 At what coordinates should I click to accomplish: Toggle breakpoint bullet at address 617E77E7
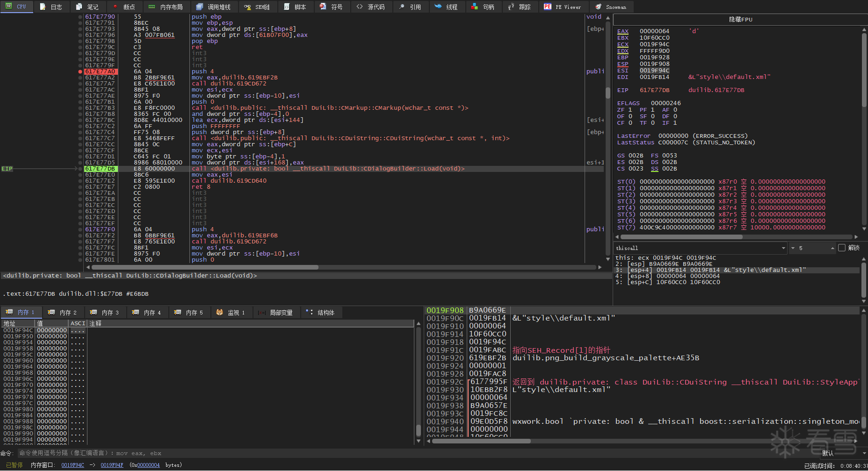click(x=80, y=187)
